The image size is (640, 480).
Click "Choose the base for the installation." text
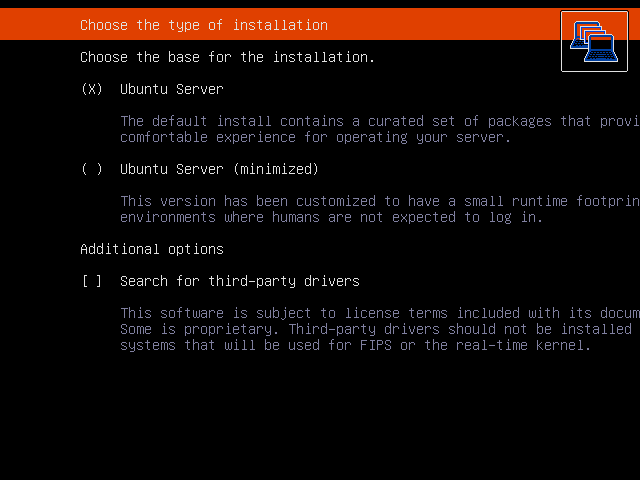pyautogui.click(x=227, y=57)
